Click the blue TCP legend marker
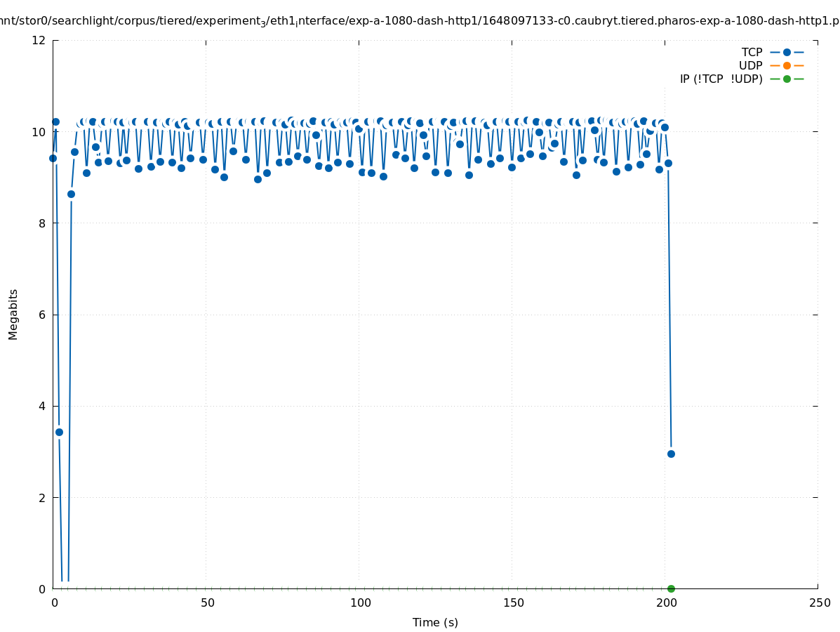Viewport: 840px width, 632px height. tap(787, 52)
